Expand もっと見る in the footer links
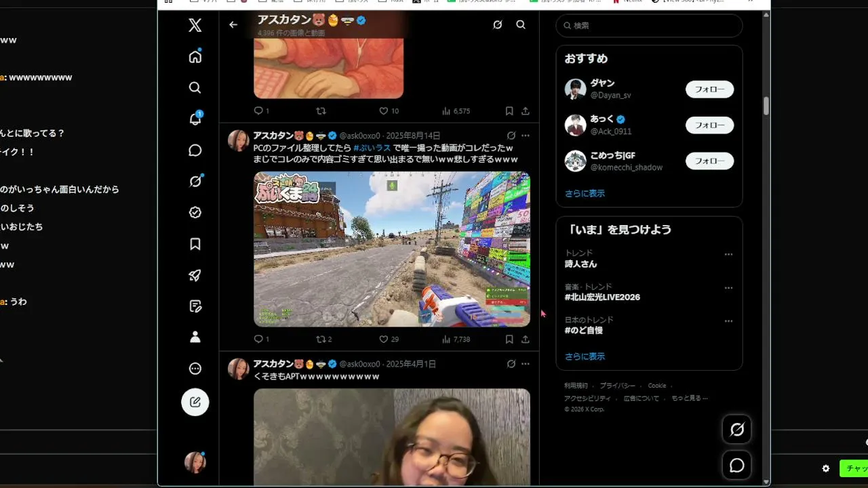The width and height of the screenshot is (868, 488). 689,399
